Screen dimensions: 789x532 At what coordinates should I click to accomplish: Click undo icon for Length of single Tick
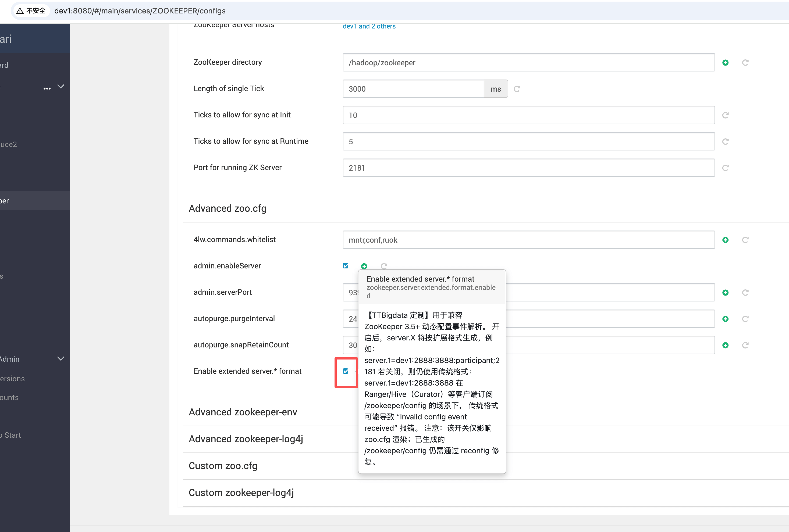click(x=517, y=89)
